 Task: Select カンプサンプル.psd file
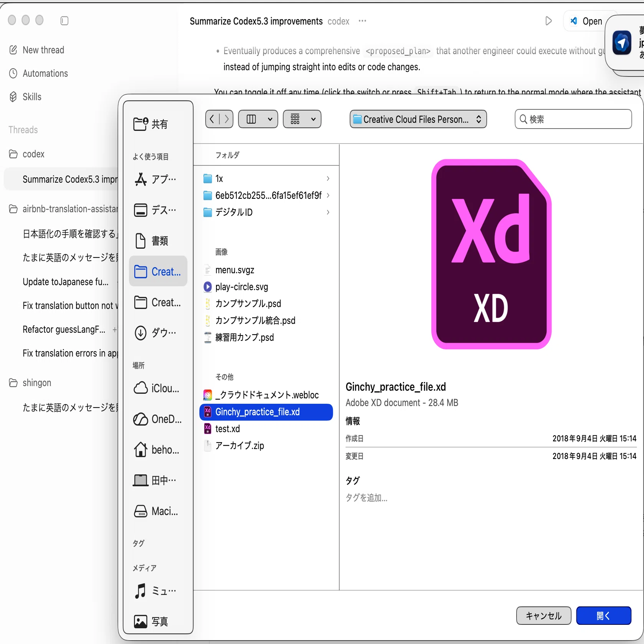(x=266, y=304)
